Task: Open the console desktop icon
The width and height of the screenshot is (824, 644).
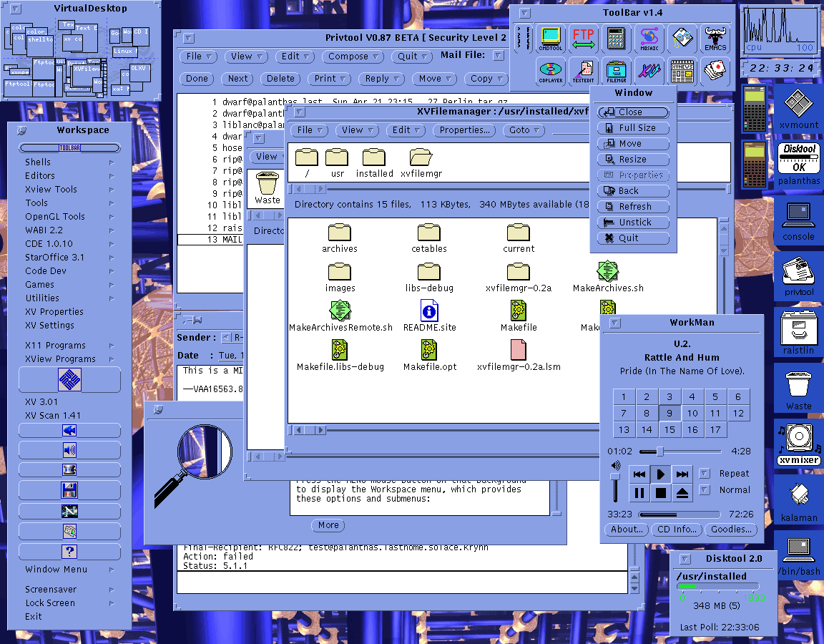Action: pyautogui.click(x=798, y=220)
